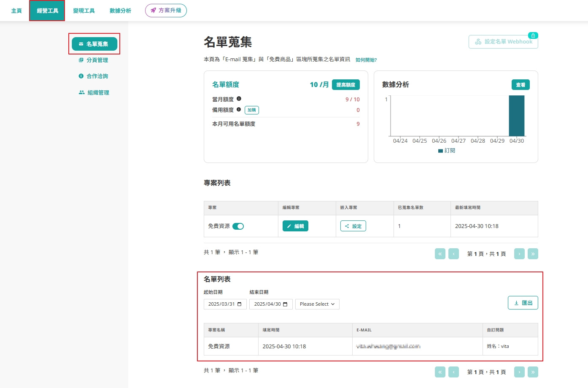Click the 方案升級 rocket button
This screenshot has width=588, height=388.
(166, 11)
